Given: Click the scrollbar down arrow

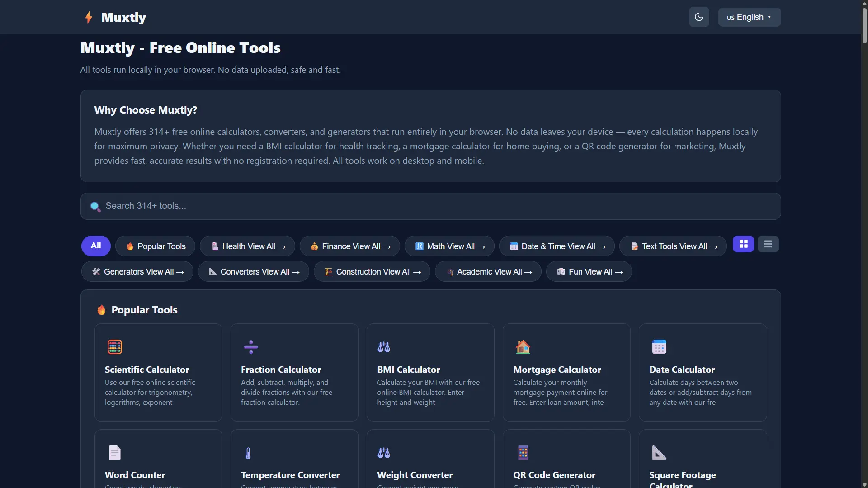Looking at the screenshot, I should point(864,484).
